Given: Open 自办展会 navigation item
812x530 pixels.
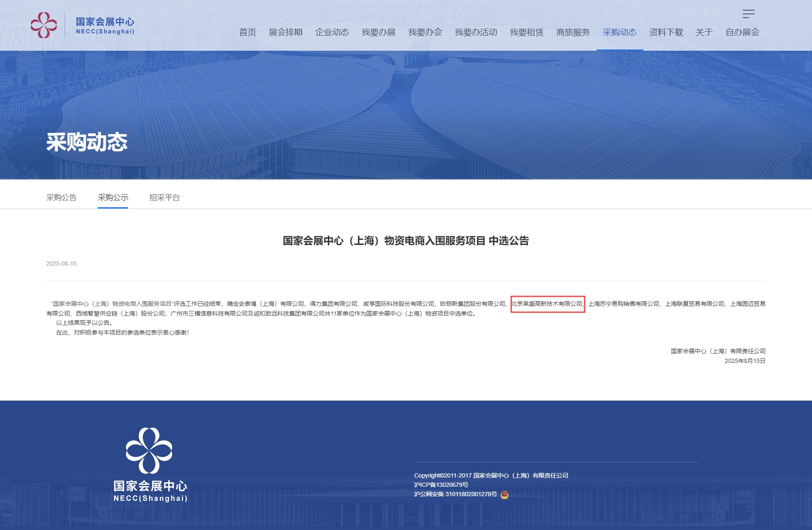Looking at the screenshot, I should tap(742, 33).
